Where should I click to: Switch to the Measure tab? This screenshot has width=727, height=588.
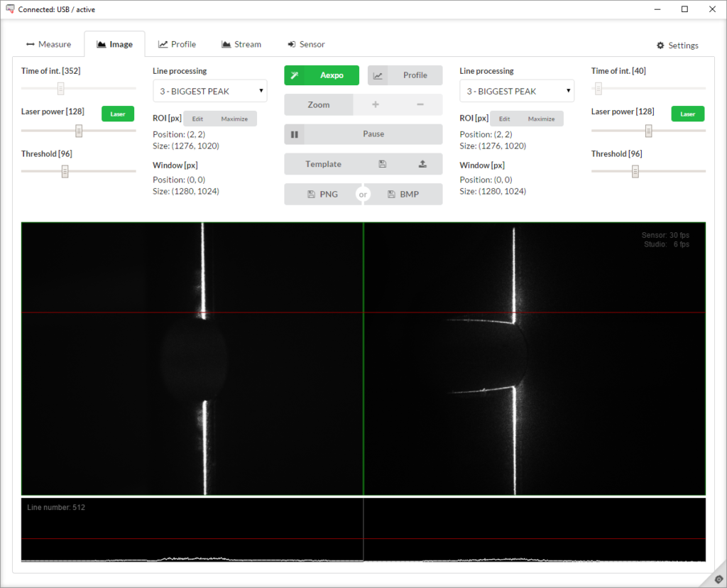click(48, 44)
